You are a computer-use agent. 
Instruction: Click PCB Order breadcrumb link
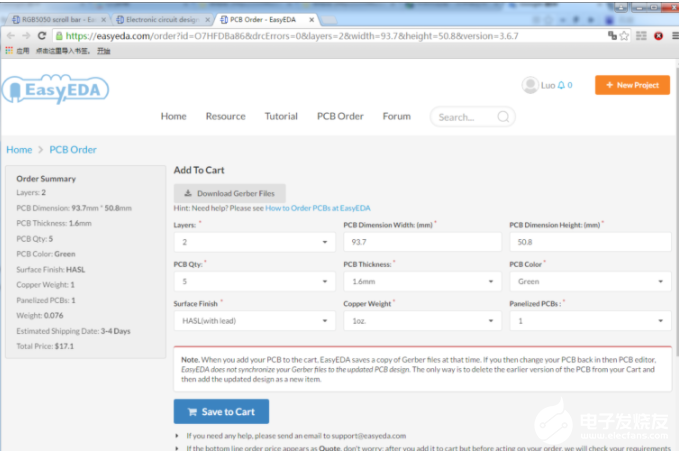[73, 149]
